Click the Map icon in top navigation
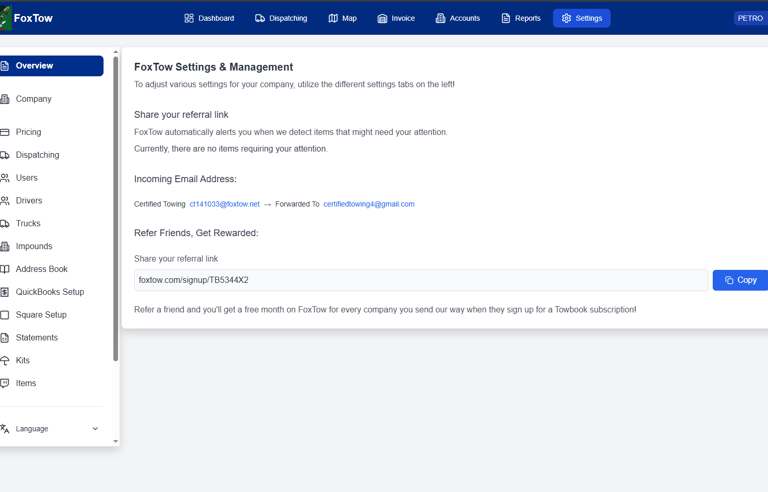 click(x=333, y=18)
